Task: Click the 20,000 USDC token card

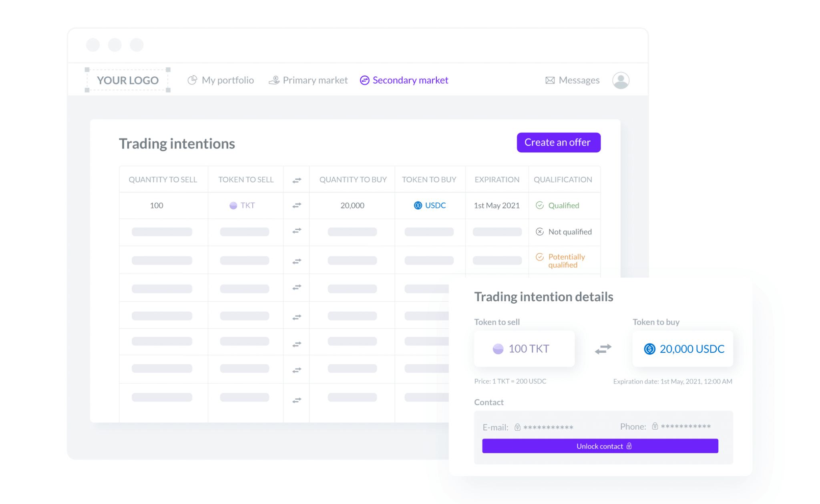Action: pyautogui.click(x=683, y=348)
